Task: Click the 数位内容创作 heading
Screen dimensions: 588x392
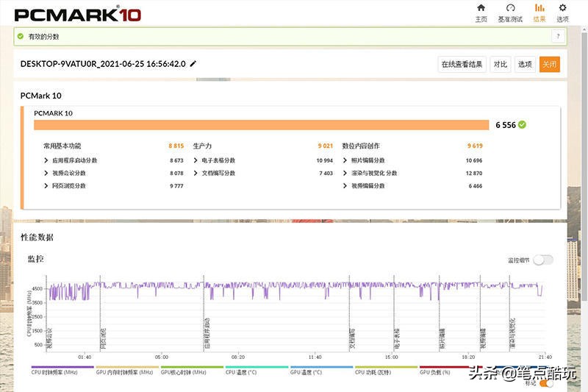Action: tap(361, 146)
